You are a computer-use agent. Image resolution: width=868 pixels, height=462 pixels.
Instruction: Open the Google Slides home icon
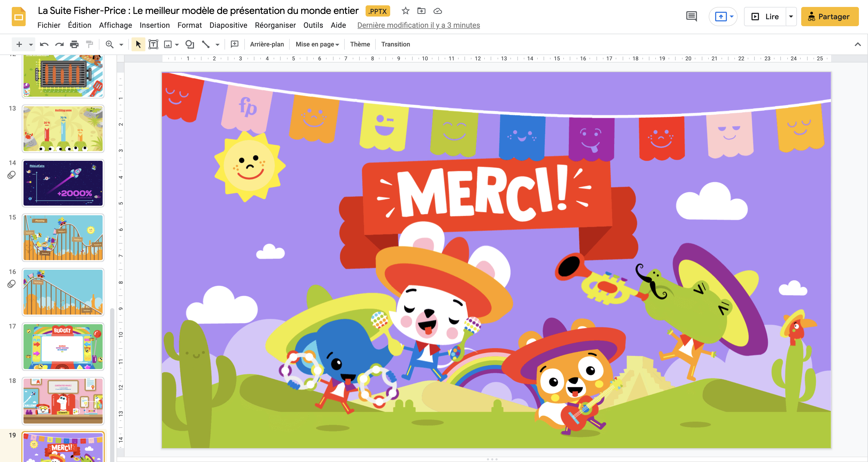19,17
